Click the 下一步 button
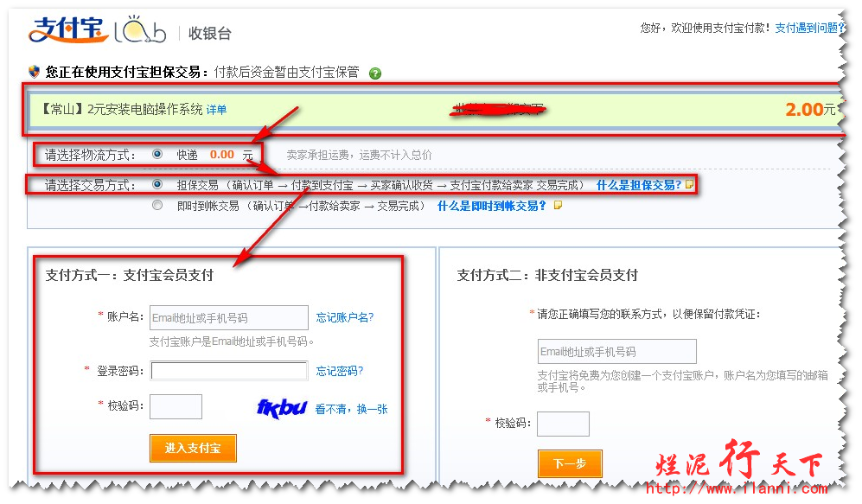 570,463
